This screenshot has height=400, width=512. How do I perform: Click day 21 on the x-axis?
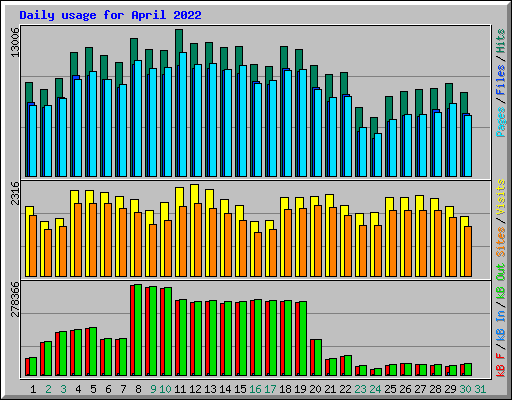(330, 389)
